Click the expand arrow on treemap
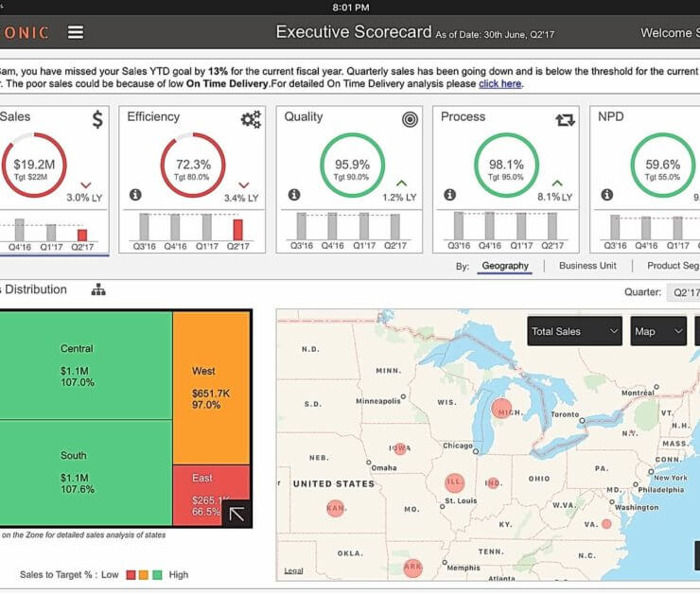The image size is (700, 595). (236, 514)
